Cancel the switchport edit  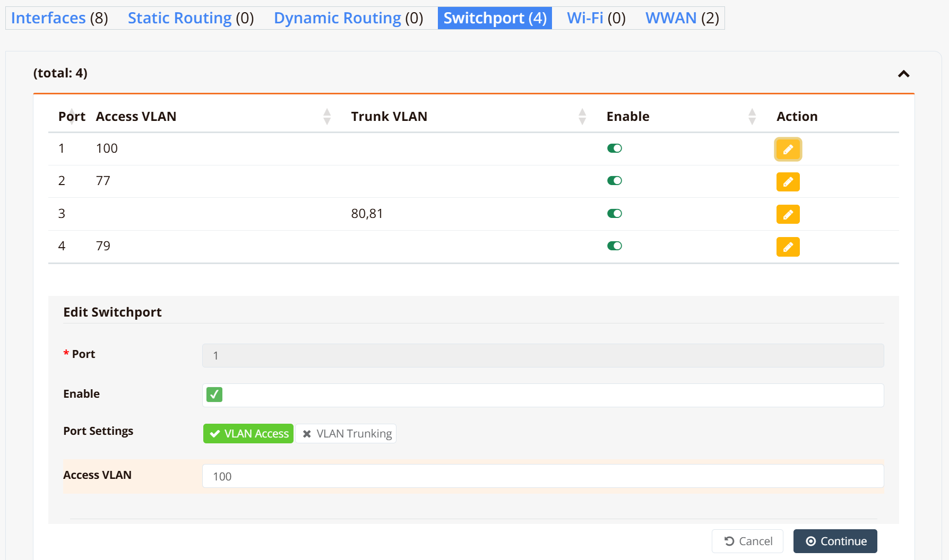[747, 541]
